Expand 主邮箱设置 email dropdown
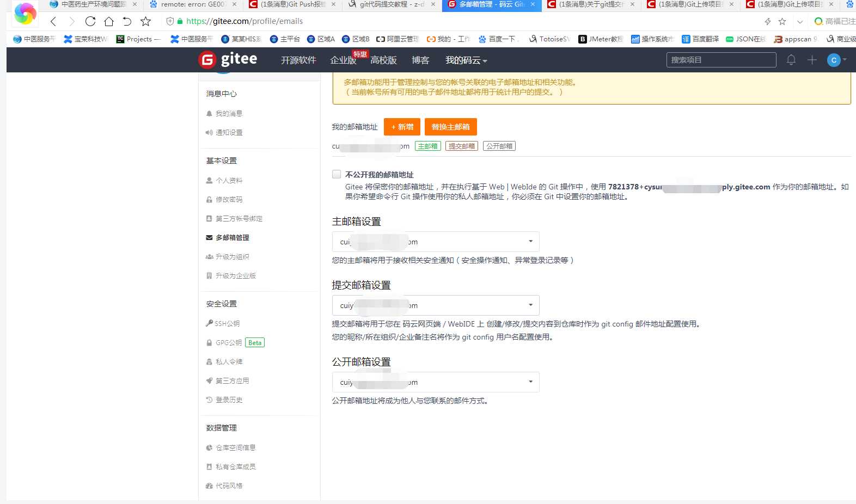856x504 pixels. (436, 242)
